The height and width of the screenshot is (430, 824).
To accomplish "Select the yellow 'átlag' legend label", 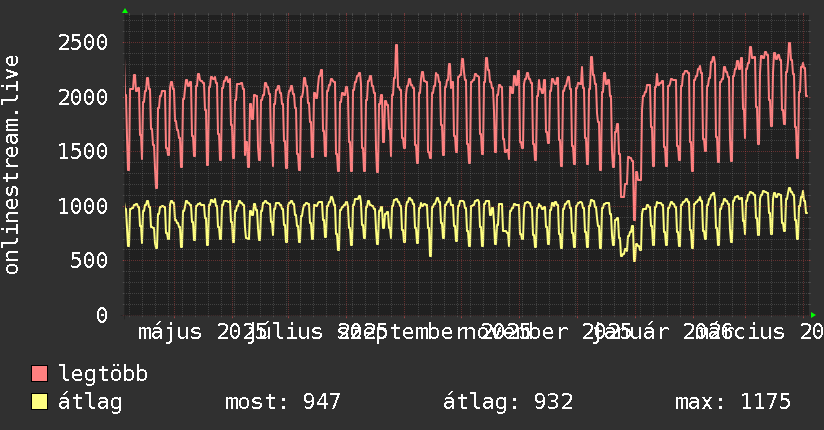I will point(90,402).
